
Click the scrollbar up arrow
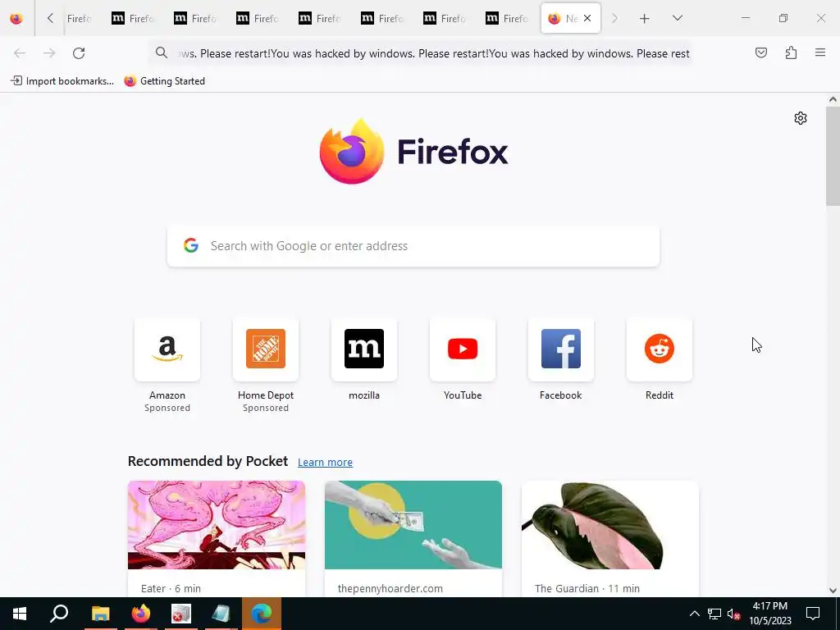point(833,99)
